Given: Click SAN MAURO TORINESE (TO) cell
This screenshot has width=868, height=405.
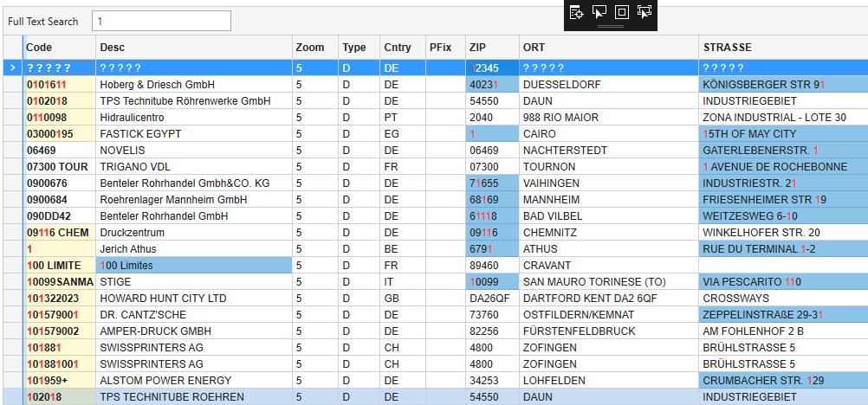Looking at the screenshot, I should (609, 281).
